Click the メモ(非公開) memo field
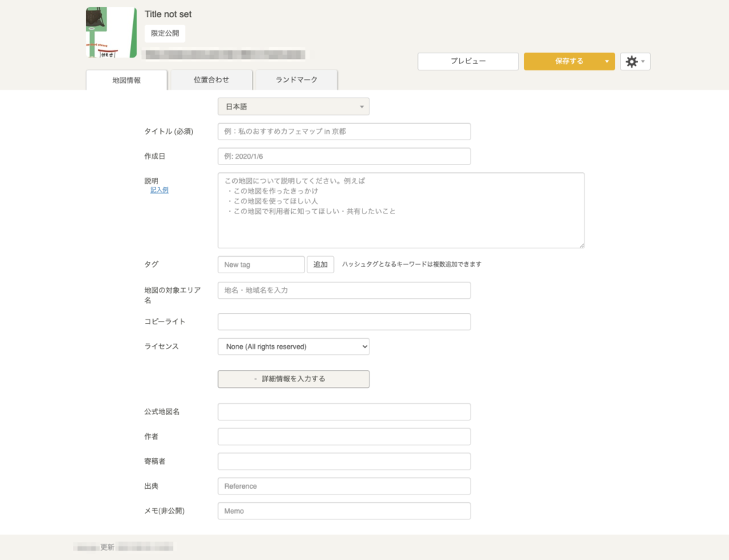The height and width of the screenshot is (560, 729). click(x=344, y=511)
